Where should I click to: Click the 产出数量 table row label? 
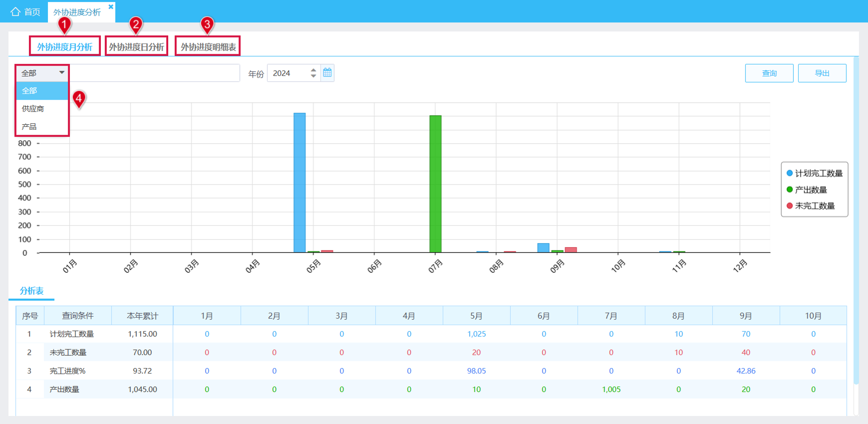pos(64,389)
